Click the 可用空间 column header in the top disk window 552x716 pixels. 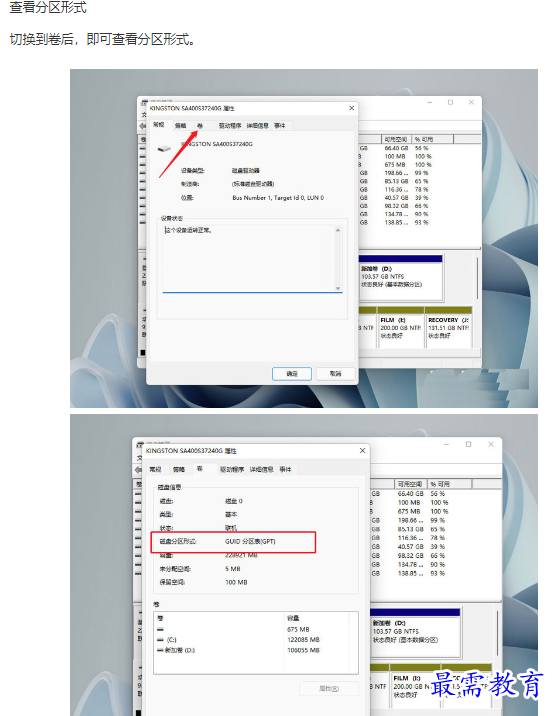396,139
